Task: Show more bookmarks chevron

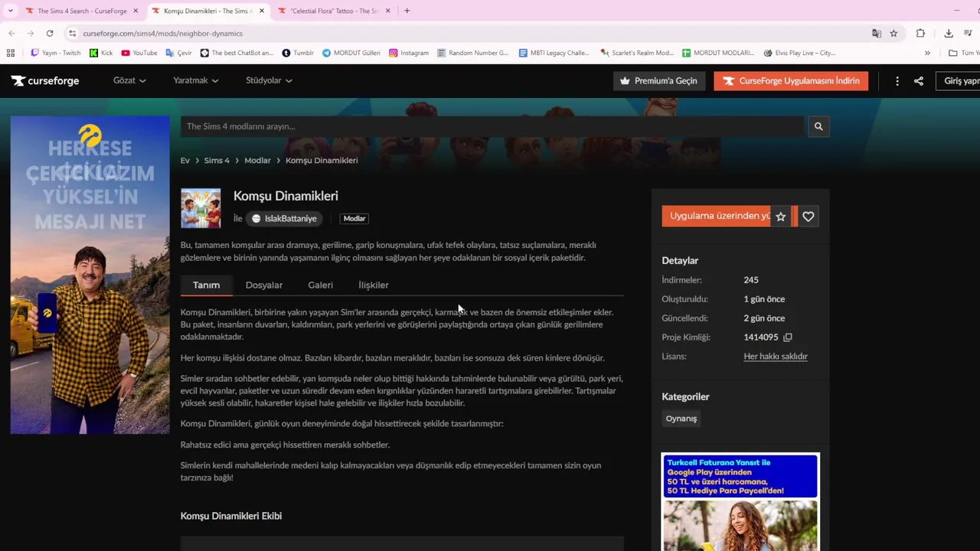Action: point(927,53)
